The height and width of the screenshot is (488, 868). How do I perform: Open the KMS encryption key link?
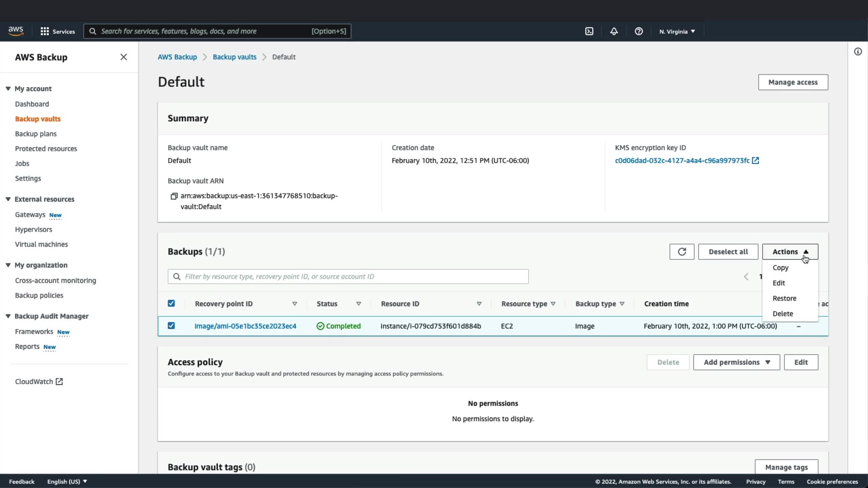point(682,160)
